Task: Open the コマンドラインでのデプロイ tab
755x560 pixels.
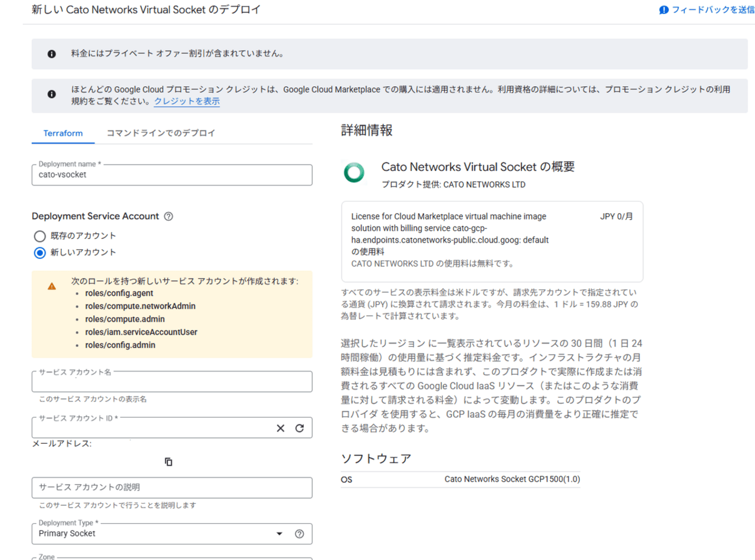Action: click(x=160, y=133)
